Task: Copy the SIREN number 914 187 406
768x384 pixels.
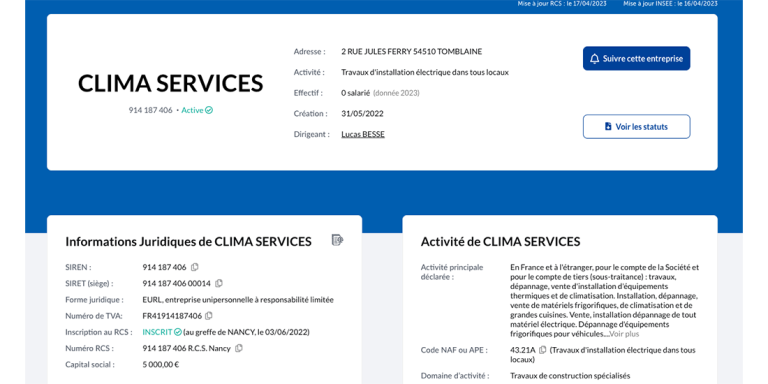Action: (x=194, y=267)
